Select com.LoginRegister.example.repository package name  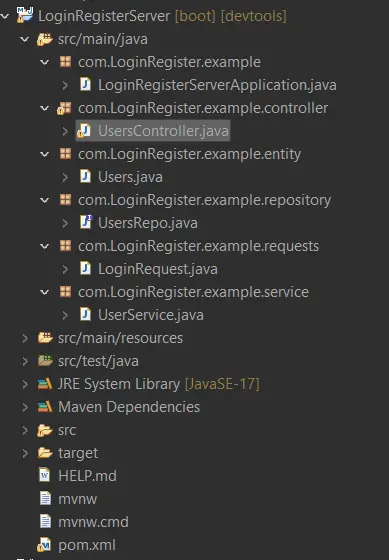click(x=205, y=200)
